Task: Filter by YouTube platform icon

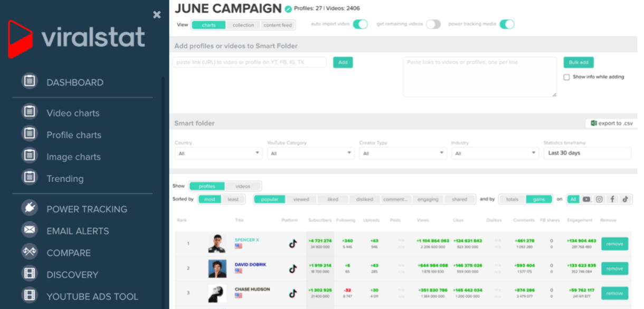Action: pos(586,199)
